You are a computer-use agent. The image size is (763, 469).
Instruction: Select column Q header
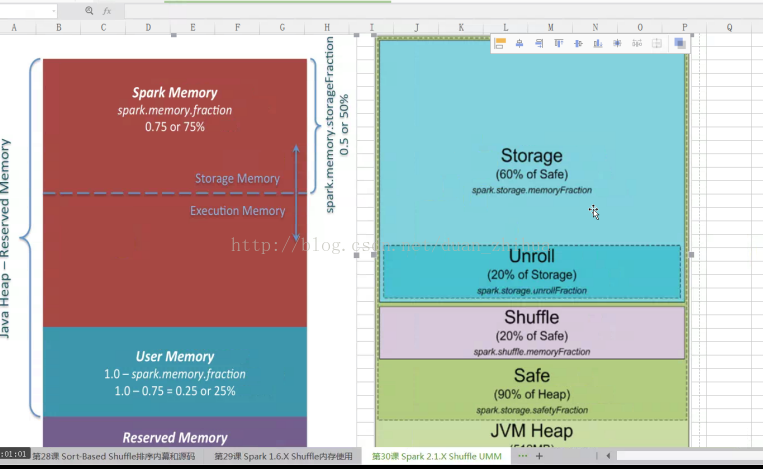(729, 28)
